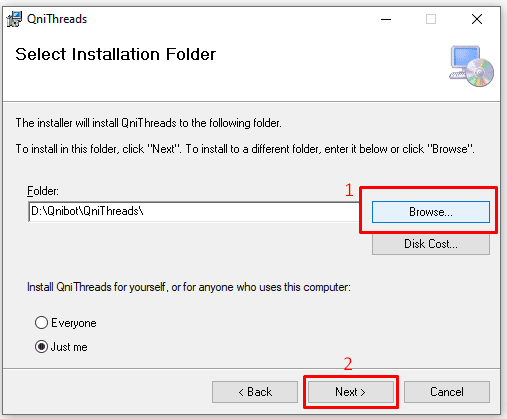Click the QniThreads window title text
The width and height of the screenshot is (507, 419).
pos(57,19)
